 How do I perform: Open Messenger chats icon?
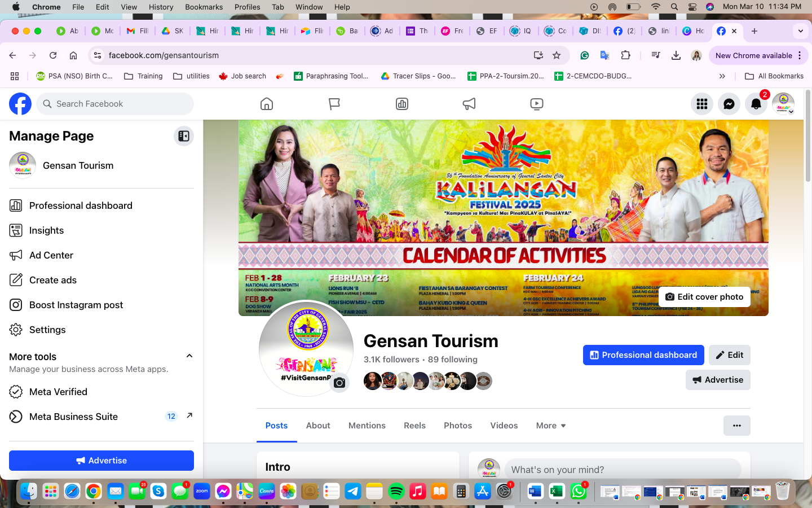[x=729, y=104]
